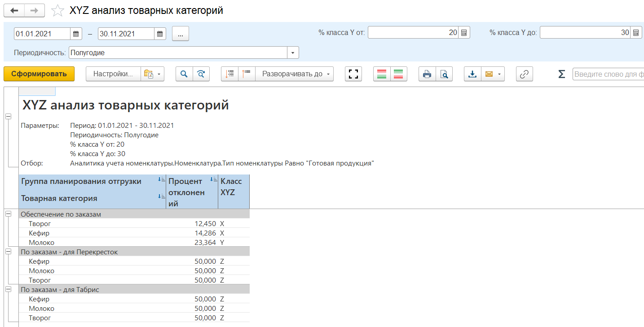The image size is (644, 327).
Task: Click the Сформировать button
Action: [x=39, y=74]
